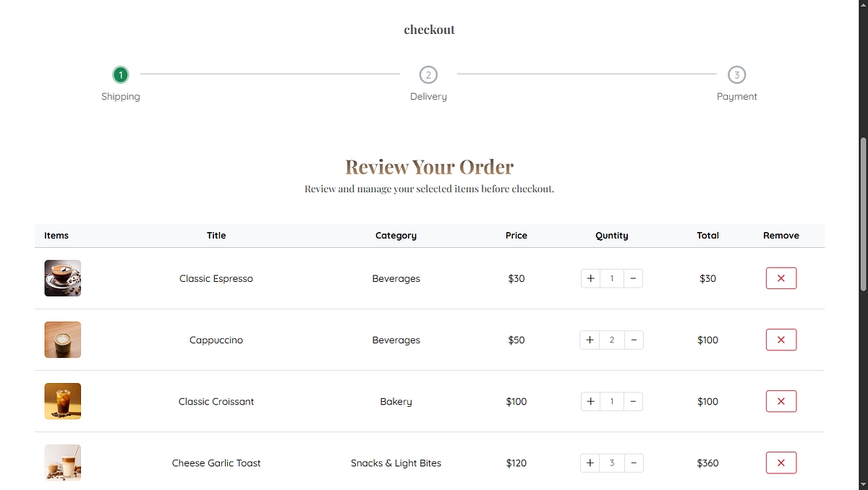
Task: Click inside the Cappuccino quantity field
Action: click(611, 339)
